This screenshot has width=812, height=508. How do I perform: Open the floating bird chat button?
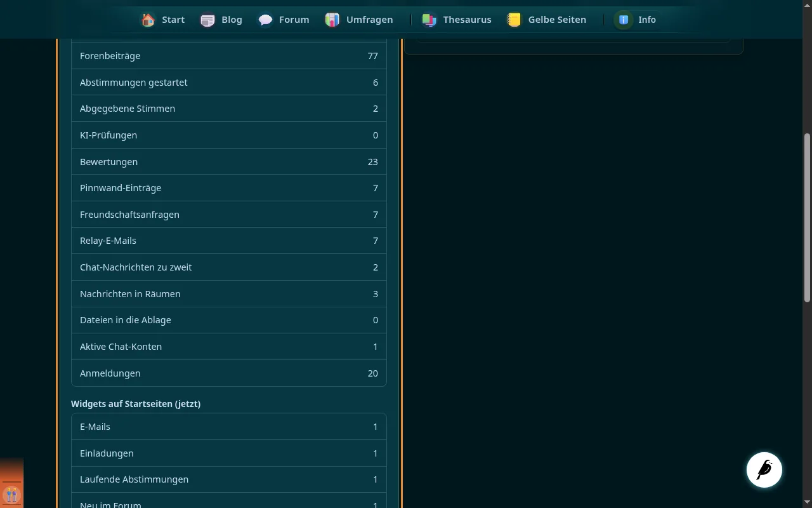coord(764,470)
